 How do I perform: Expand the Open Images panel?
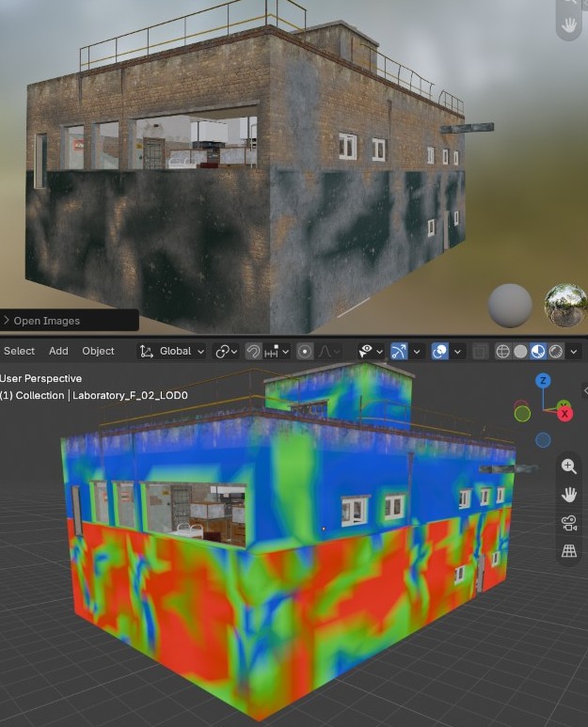[69, 321]
